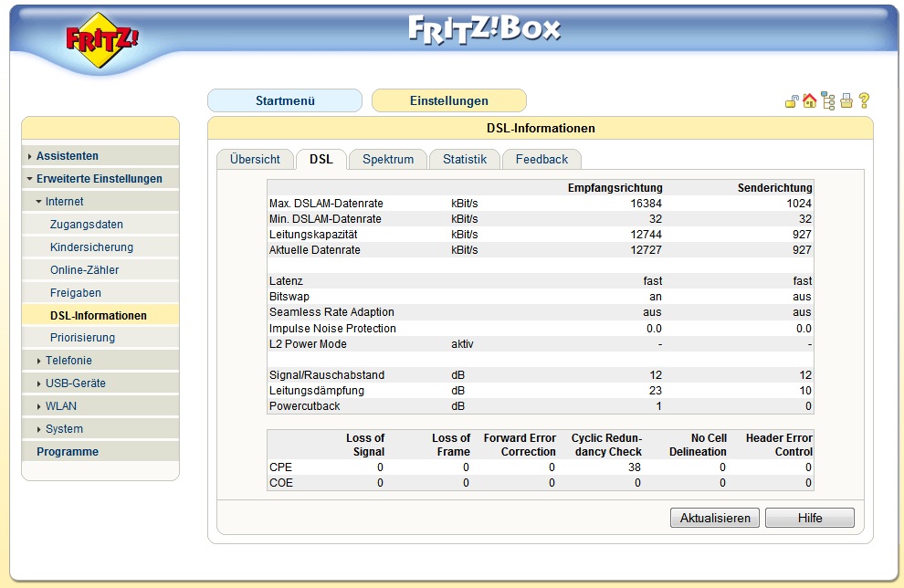Image resolution: width=904 pixels, height=588 pixels.
Task: Expand the WLAN submenu arrow
Action: click(38, 406)
